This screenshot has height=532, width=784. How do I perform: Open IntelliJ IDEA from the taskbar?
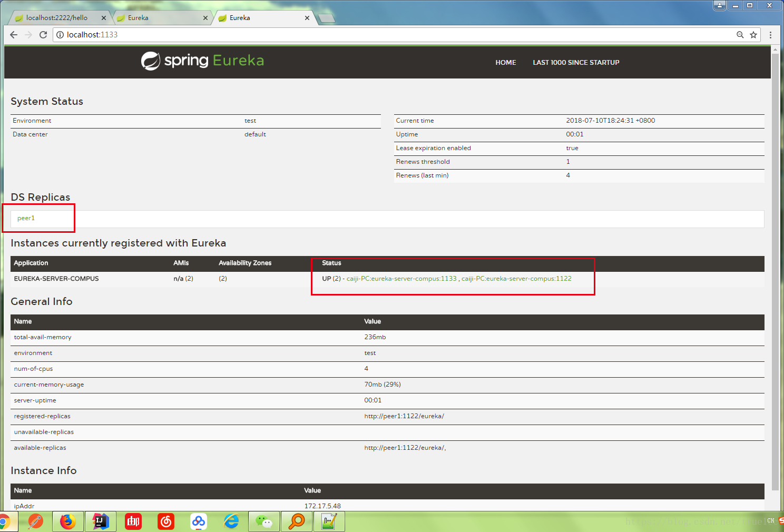[100, 521]
